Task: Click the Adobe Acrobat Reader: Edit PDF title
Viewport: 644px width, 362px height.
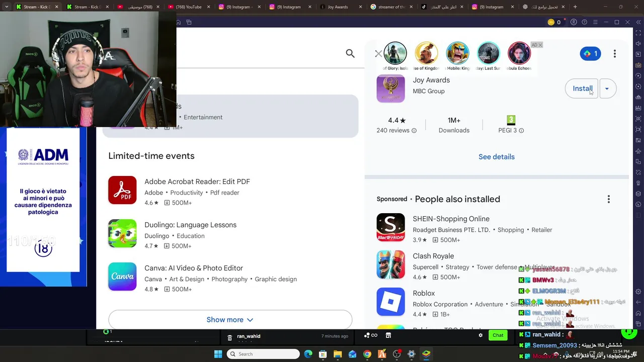Action: pos(197,182)
